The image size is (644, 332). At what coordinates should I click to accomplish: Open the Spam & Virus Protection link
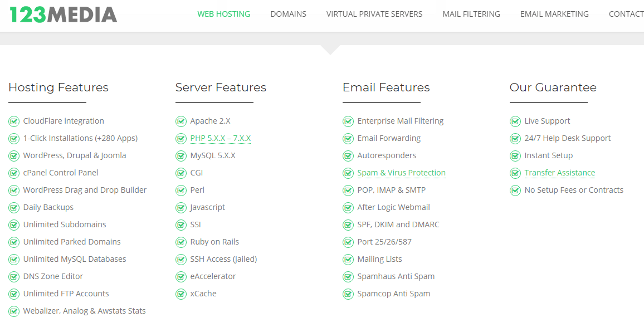point(401,173)
